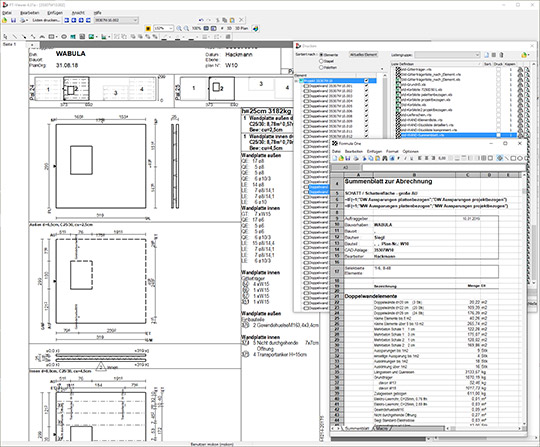540x447 pixels.
Task: Delete X icon in PT-Viewer toolbar
Action: (x=241, y=20)
